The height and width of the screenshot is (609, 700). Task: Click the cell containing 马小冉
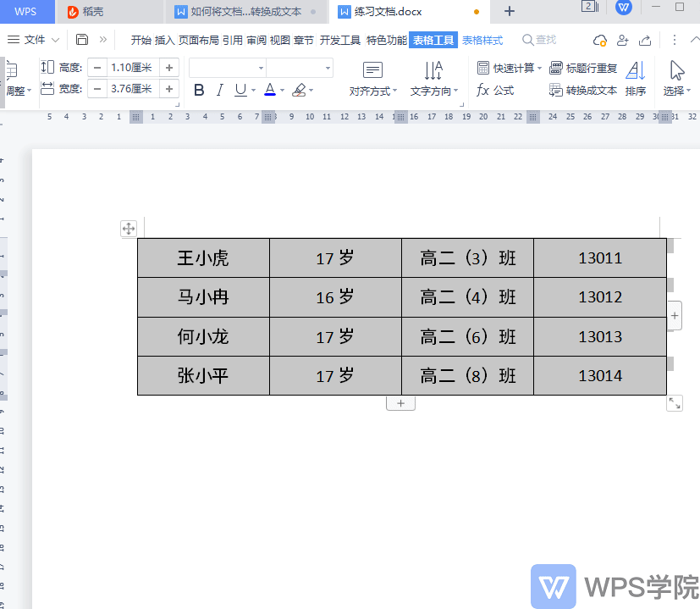[203, 297]
